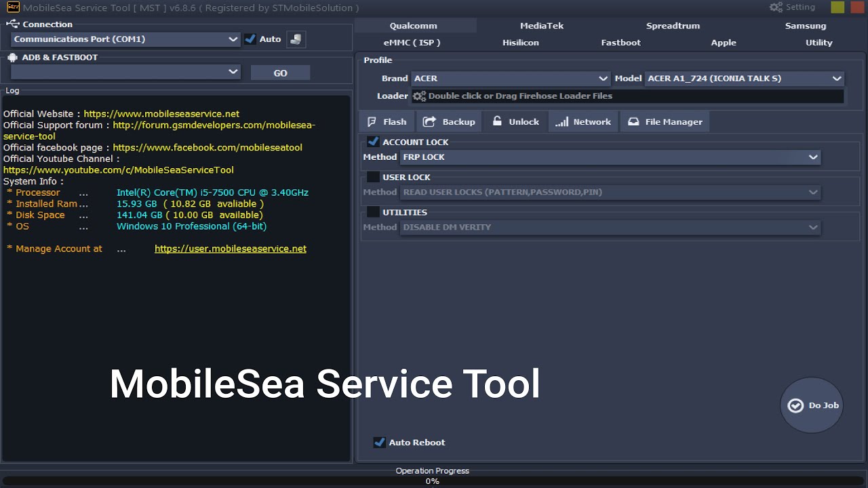Uncheck the ACCOUNT LOCK checkbox
Image resolution: width=868 pixels, height=488 pixels.
point(373,142)
